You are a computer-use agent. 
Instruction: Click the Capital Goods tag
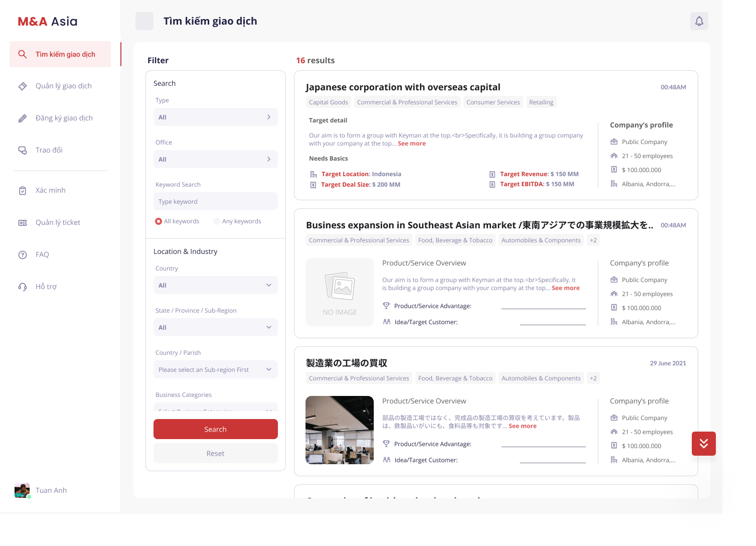329,102
